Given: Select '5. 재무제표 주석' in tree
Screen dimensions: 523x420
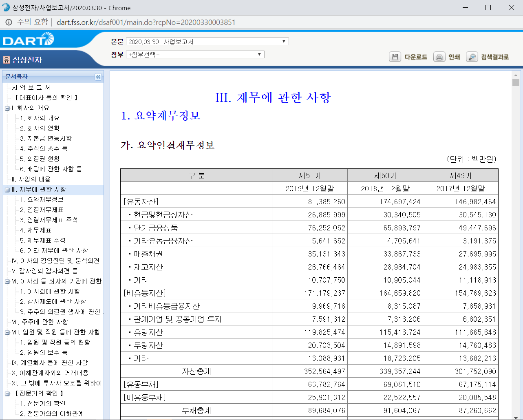Looking at the screenshot, I should [x=43, y=241].
